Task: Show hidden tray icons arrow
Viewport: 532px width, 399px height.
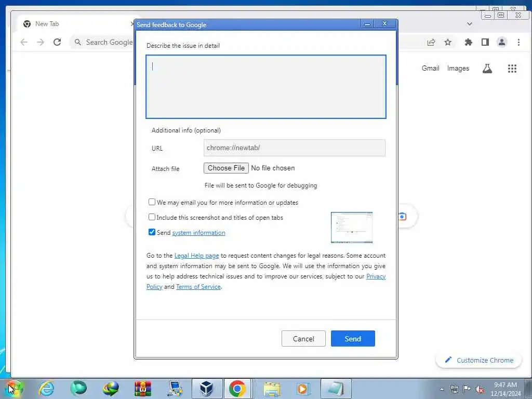Action: [x=442, y=390]
